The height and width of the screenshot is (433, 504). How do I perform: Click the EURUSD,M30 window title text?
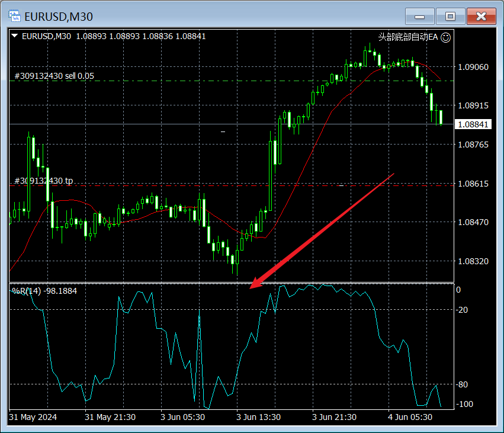pyautogui.click(x=59, y=17)
